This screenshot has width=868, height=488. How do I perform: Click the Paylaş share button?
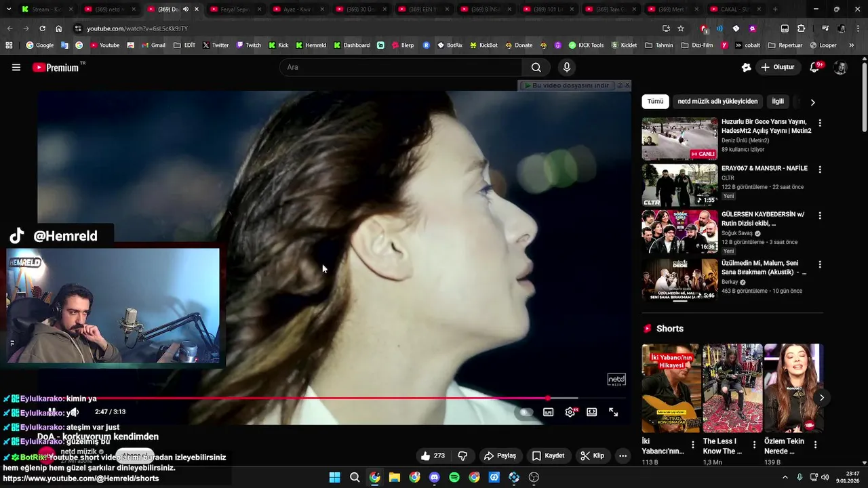coord(500,455)
